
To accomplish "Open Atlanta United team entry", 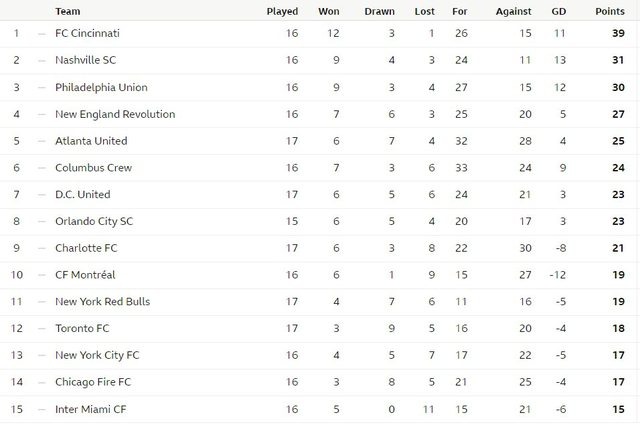I will [91, 141].
